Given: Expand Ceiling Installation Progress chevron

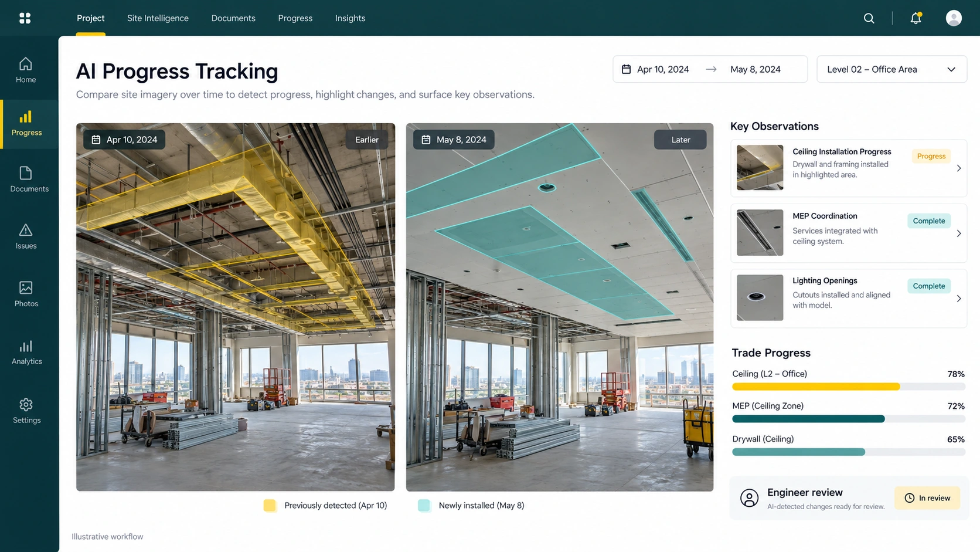Looking at the screenshot, I should coord(959,168).
